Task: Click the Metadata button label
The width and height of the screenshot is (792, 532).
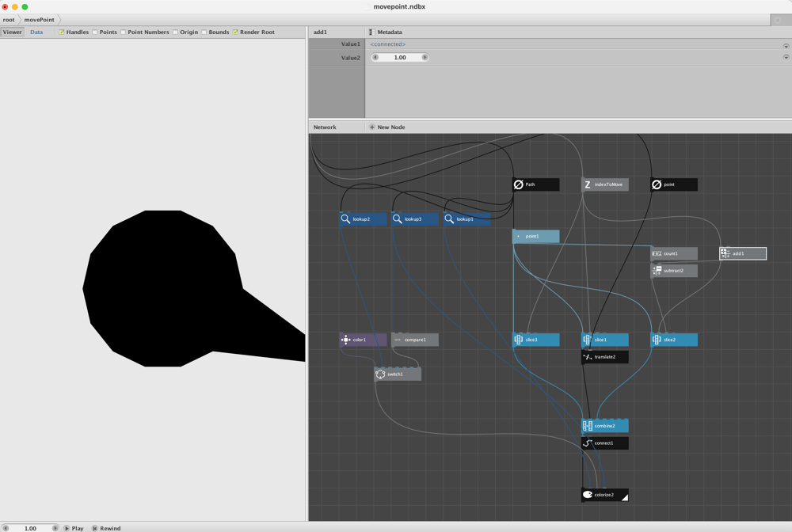Action: click(390, 32)
